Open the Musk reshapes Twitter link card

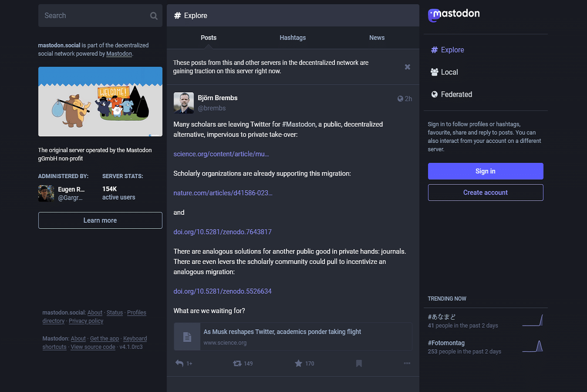[x=293, y=337]
